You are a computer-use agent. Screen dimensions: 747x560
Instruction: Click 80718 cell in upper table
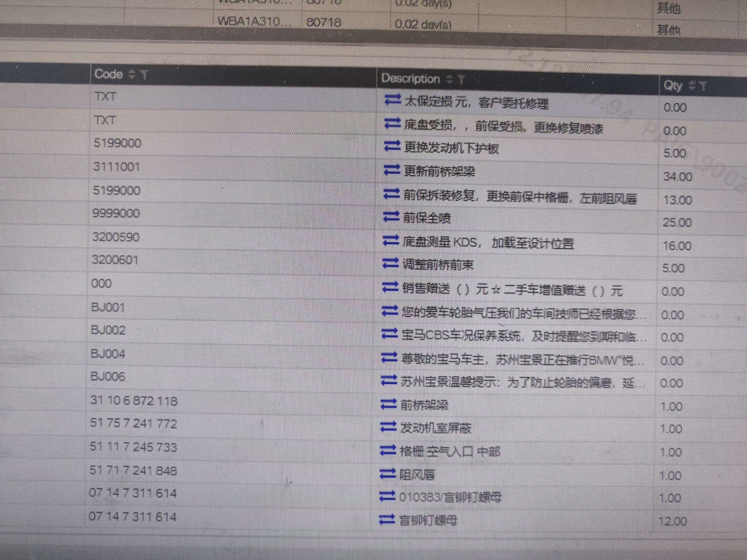point(324,22)
